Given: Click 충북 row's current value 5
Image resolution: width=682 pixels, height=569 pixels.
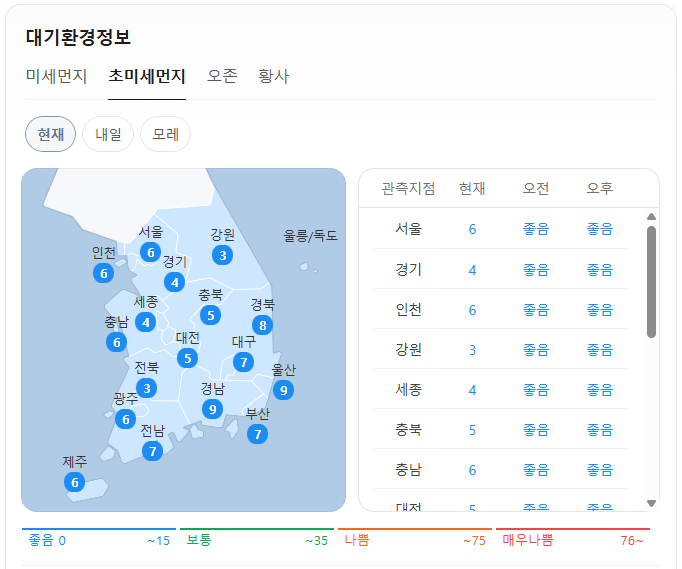Looking at the screenshot, I should click(472, 430).
